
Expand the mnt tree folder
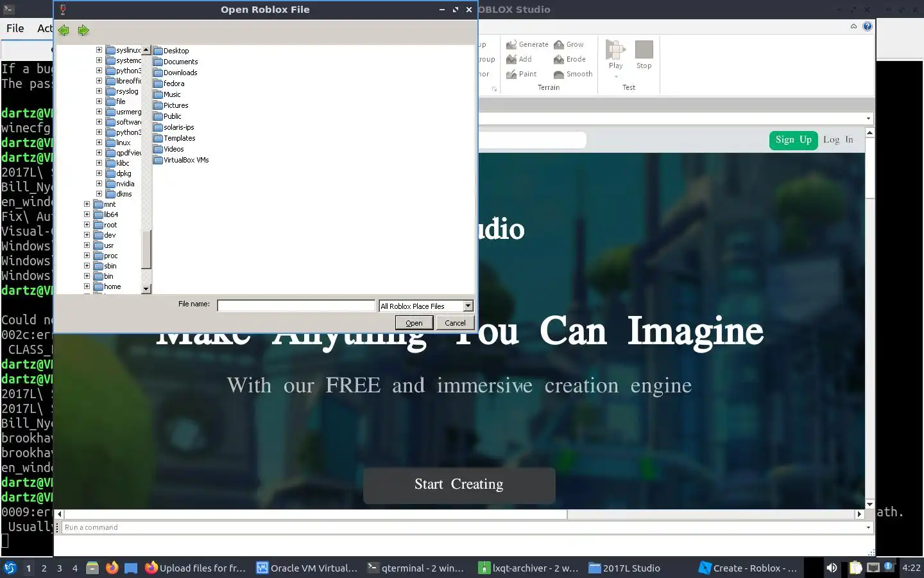point(87,204)
